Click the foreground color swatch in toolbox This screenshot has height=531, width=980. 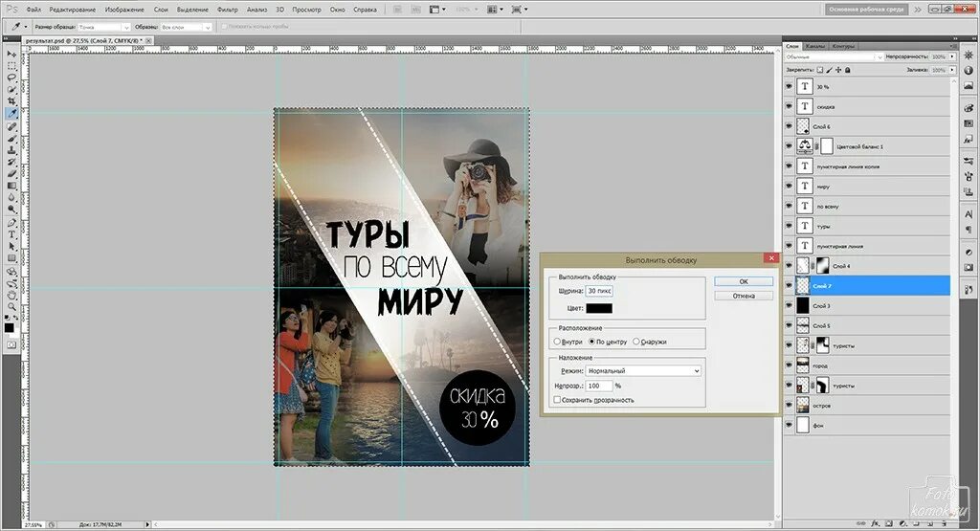point(9,327)
